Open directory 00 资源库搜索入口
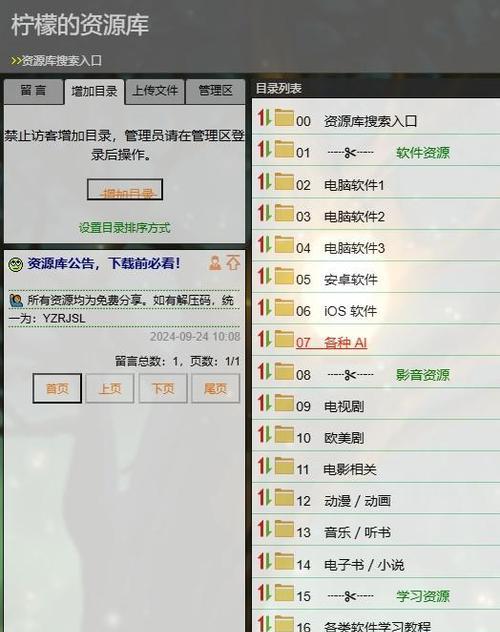The height and width of the screenshot is (632, 500). point(356,121)
